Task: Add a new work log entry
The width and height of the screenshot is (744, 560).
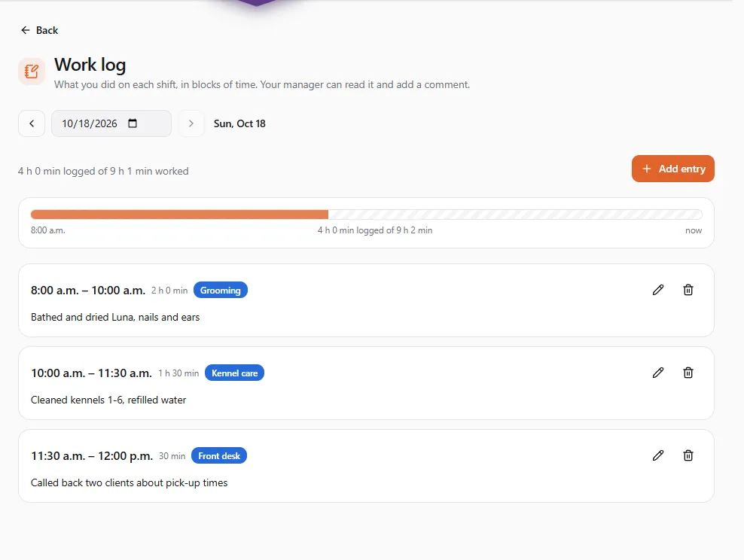Action: pyautogui.click(x=672, y=169)
